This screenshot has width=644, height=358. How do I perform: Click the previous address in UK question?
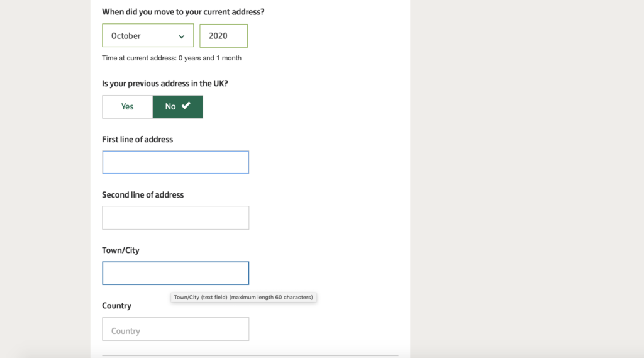pos(165,84)
